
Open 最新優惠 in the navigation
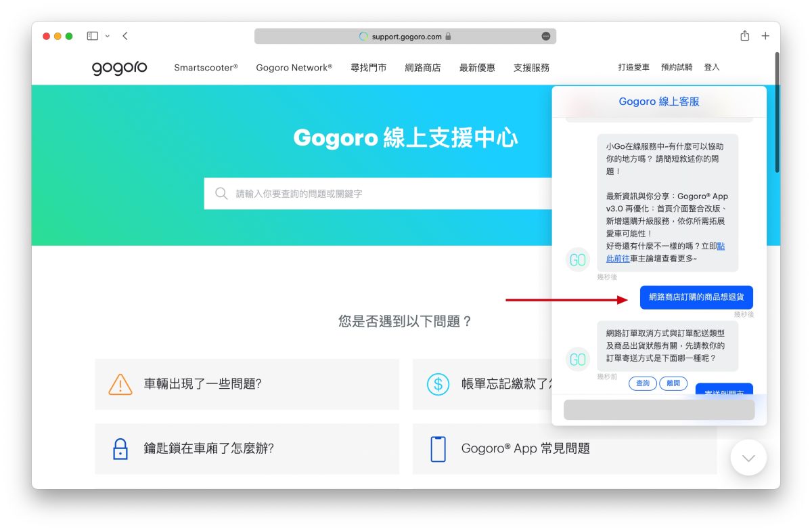point(477,68)
